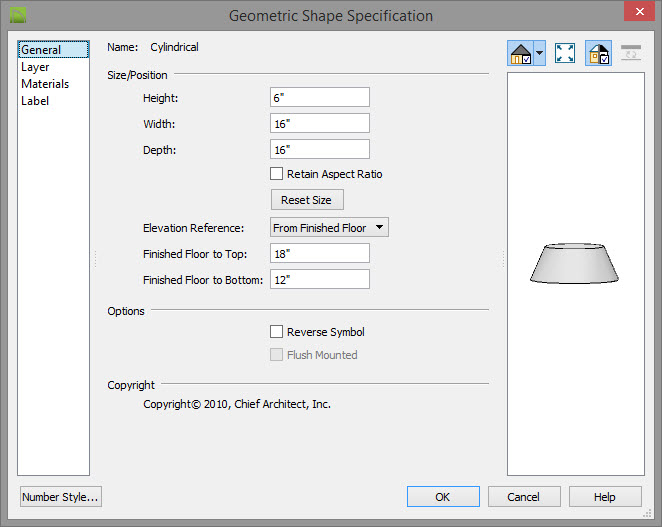Click the Finished Floor to Top field
This screenshot has height=527, width=662.
[x=320, y=253]
